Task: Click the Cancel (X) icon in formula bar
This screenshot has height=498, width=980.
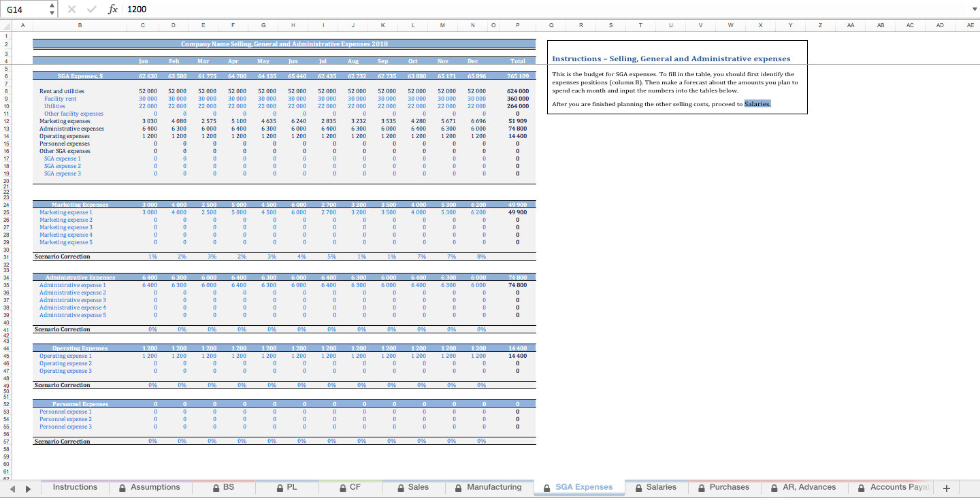Action: pos(71,10)
